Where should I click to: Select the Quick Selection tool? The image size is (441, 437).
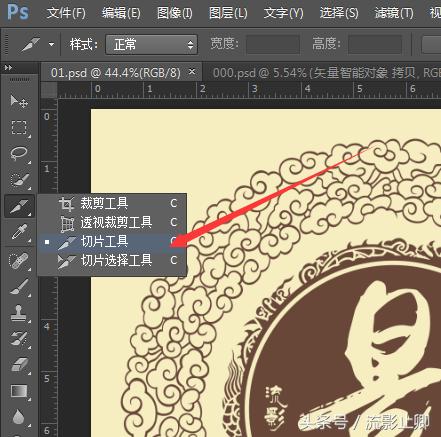coord(19,180)
